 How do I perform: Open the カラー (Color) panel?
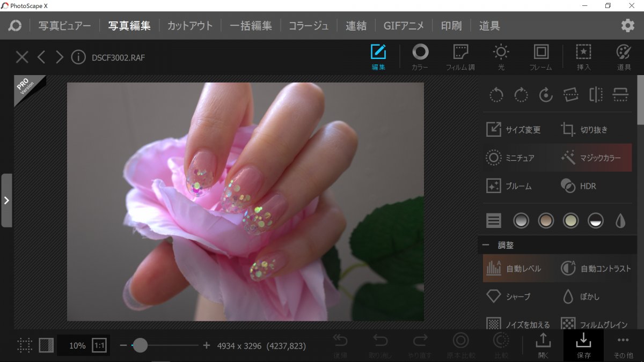click(x=420, y=58)
